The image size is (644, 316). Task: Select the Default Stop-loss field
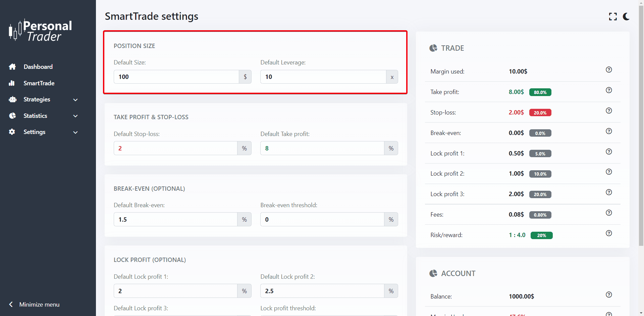click(175, 148)
